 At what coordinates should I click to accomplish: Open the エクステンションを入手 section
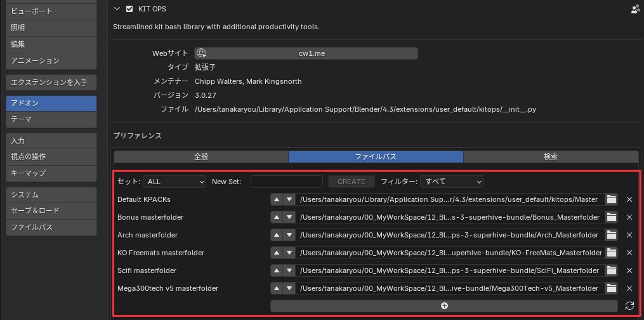click(x=51, y=83)
